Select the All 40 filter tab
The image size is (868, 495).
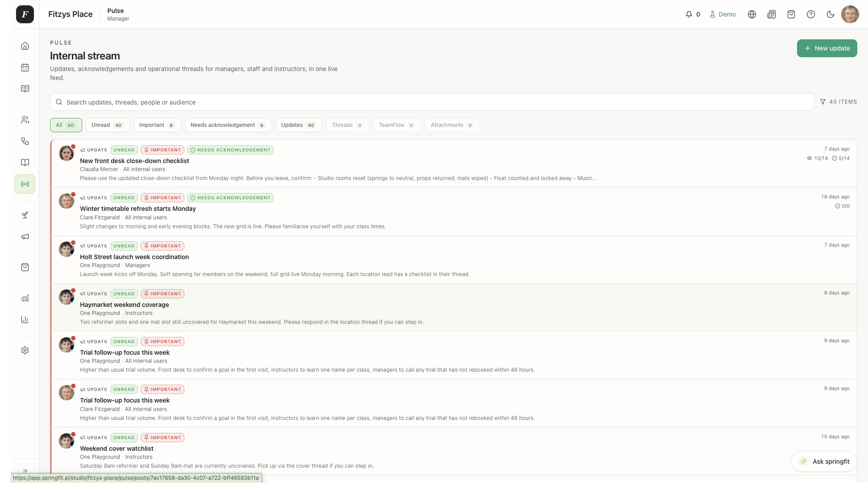[x=66, y=125]
